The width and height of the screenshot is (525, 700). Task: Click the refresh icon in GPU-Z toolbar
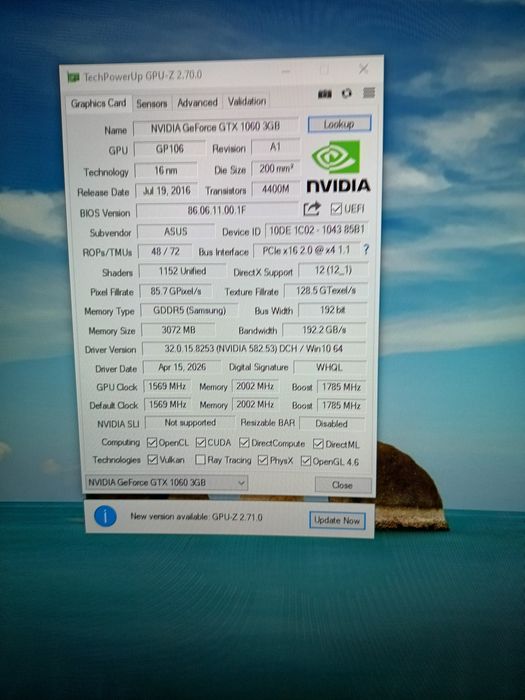pos(346,93)
